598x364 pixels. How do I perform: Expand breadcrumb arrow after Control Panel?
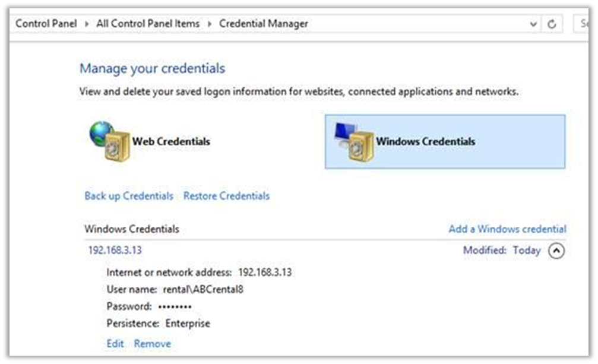tap(87, 24)
